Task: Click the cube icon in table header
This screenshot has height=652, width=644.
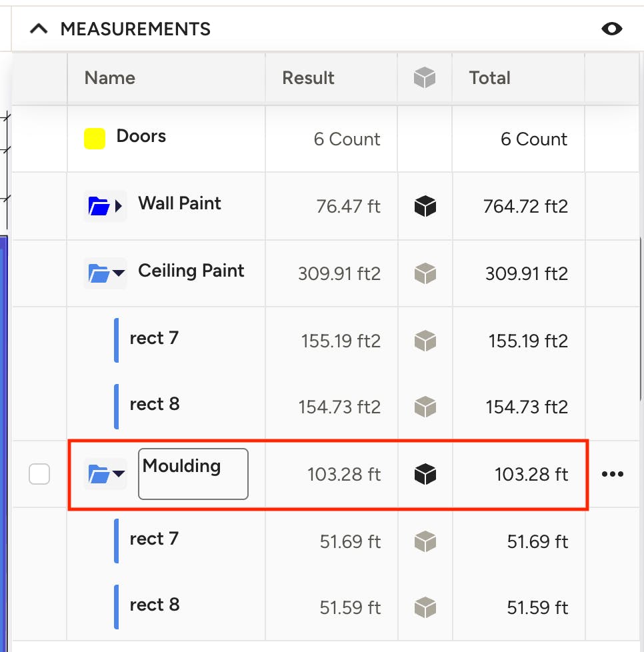Action: point(425,78)
